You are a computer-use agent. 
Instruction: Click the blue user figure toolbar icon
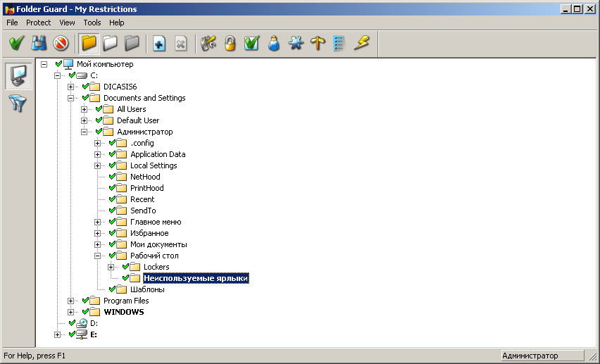[274, 43]
